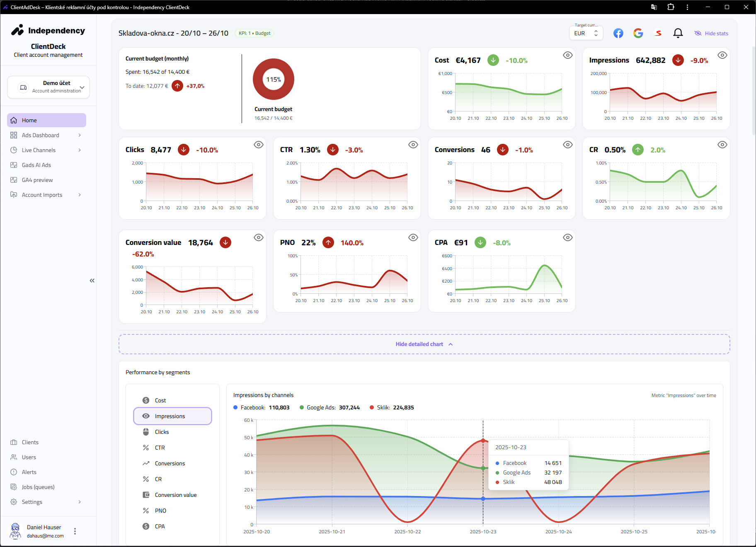Open the Facebook ads channel icon
Image resolution: width=756 pixels, height=547 pixels.
618,33
